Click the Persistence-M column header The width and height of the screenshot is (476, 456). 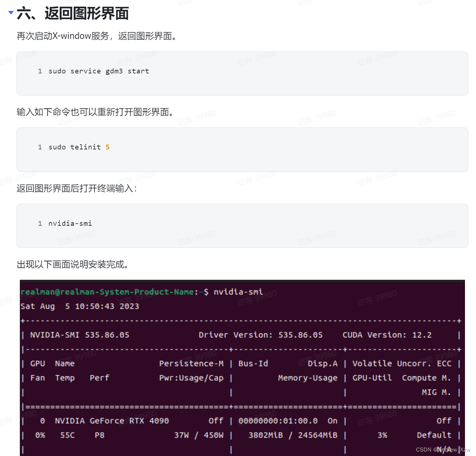191,363
